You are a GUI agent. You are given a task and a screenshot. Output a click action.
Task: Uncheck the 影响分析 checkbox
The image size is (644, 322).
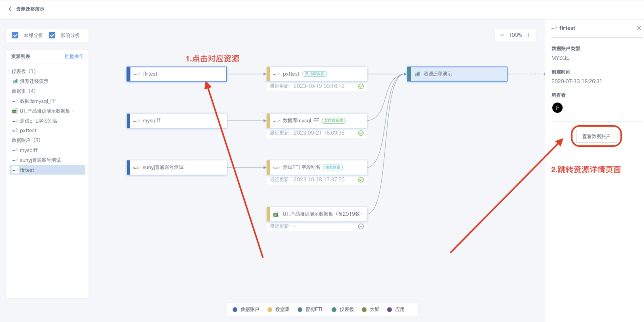click(52, 35)
